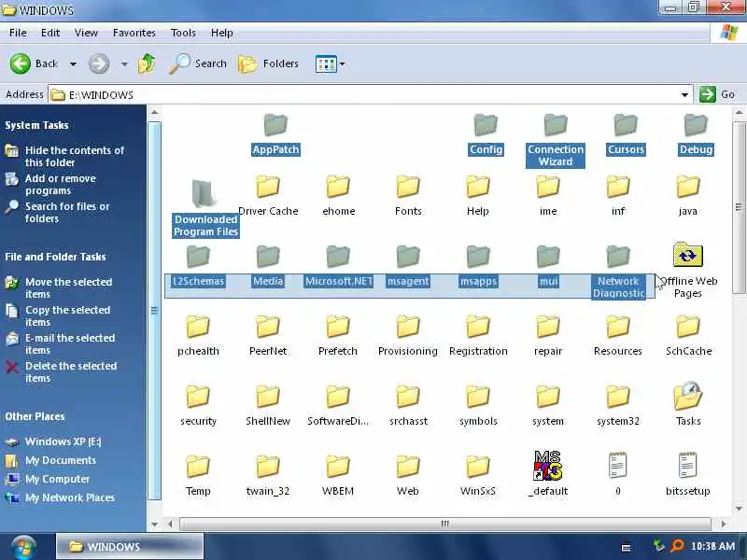Screen dimensions: 747x560
Task: Click the orange search tray icon
Action: [677, 546]
